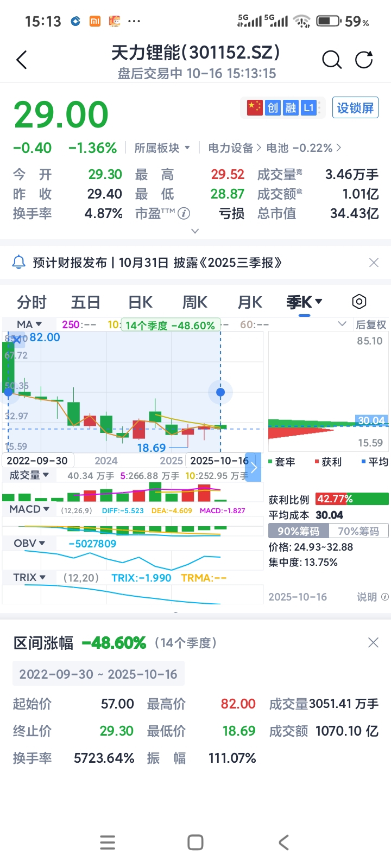
Task: Open 市盈TTM info icon
Action: click(184, 213)
